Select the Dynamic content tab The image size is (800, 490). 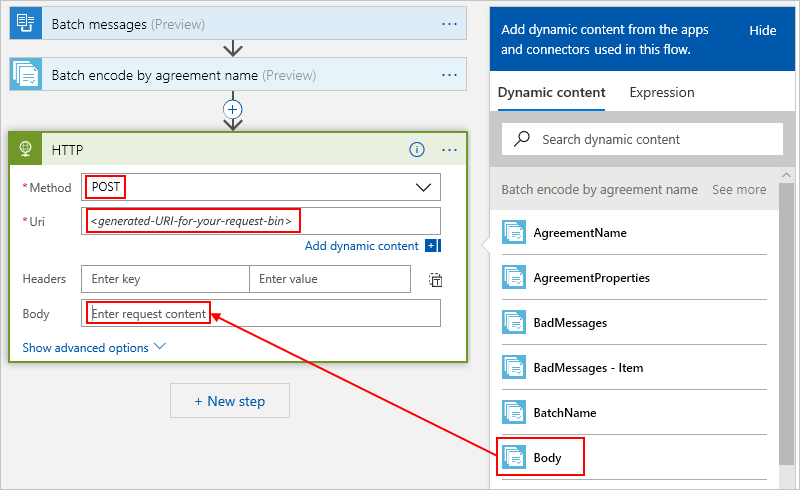point(551,92)
